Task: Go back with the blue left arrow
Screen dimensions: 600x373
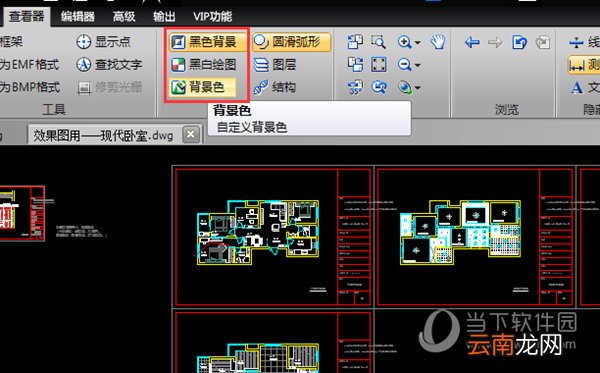Action: click(x=472, y=42)
